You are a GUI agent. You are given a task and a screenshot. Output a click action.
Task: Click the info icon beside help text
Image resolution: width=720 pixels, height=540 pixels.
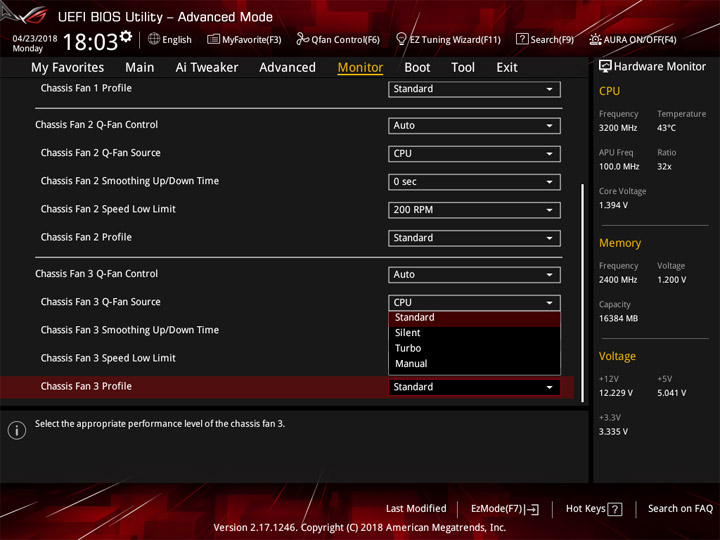pos(17,430)
